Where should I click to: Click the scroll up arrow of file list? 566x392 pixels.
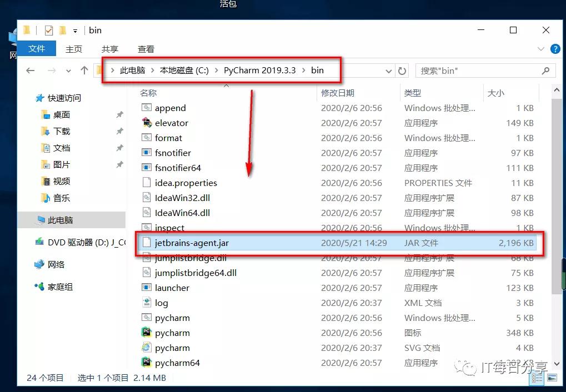tap(557, 91)
